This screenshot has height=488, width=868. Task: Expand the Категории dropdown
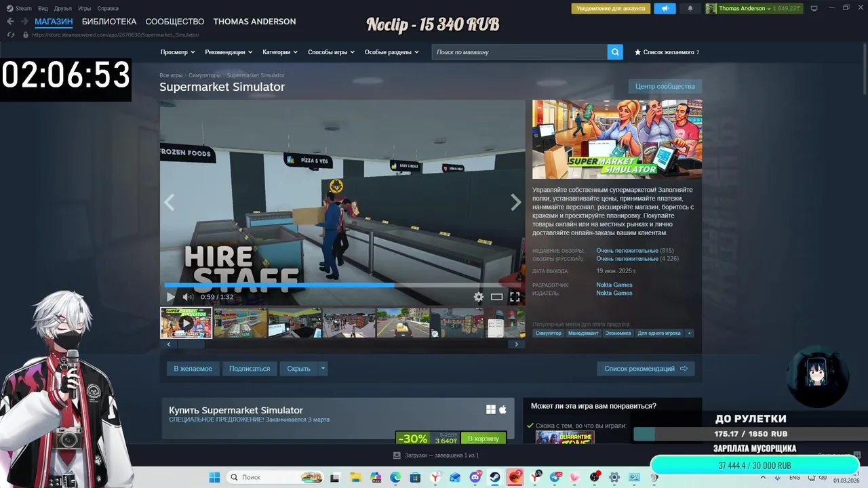280,52
